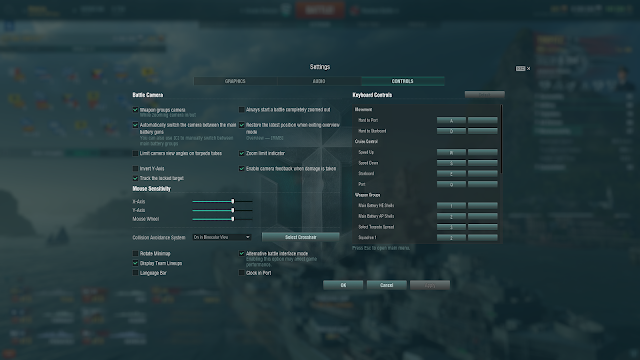Click the Mouse Wheel sensitivity slider
This screenshot has width=640, height=360.
(x=222, y=219)
